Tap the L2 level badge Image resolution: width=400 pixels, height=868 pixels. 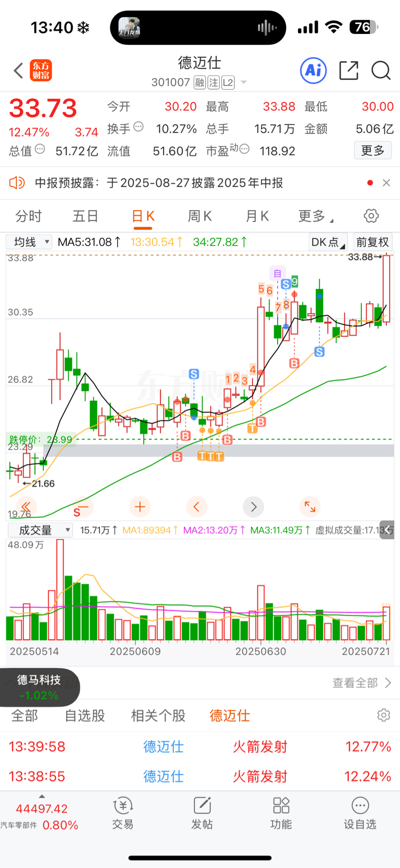(228, 82)
